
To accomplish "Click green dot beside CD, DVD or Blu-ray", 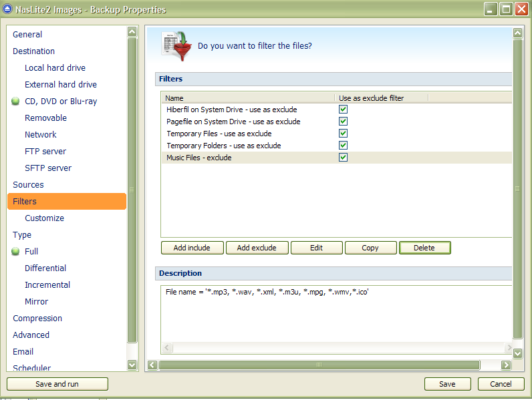I will [x=15, y=101].
